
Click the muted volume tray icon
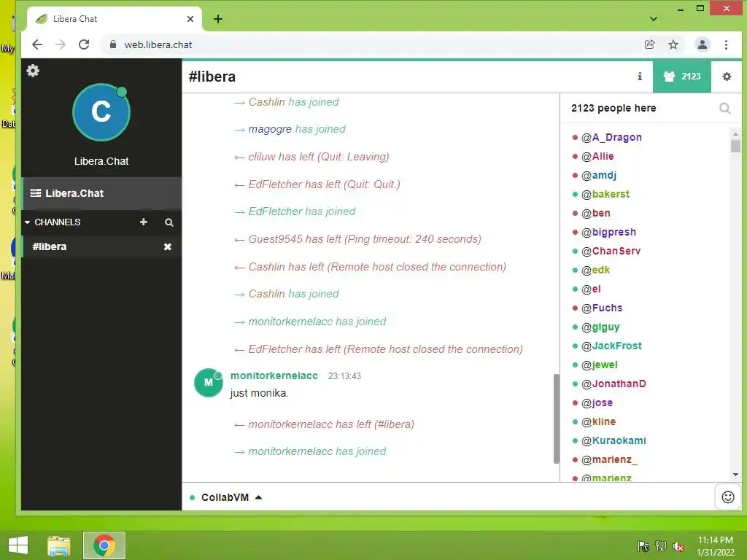point(678,546)
